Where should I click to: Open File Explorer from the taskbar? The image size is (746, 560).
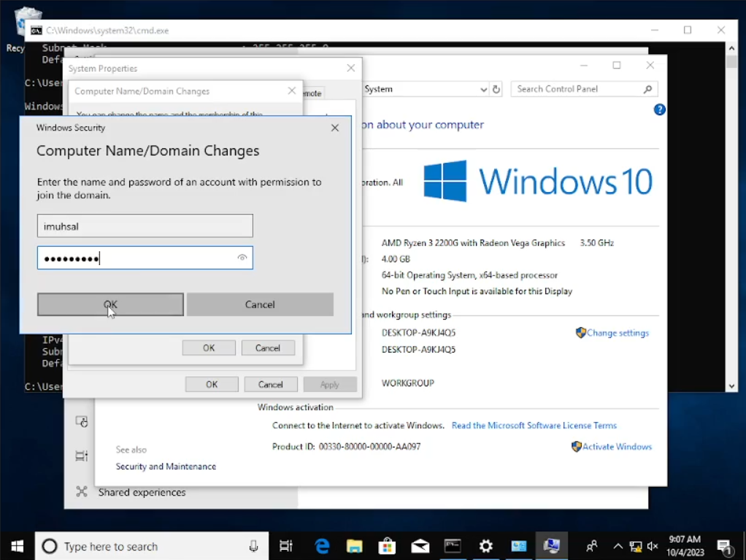(x=354, y=546)
